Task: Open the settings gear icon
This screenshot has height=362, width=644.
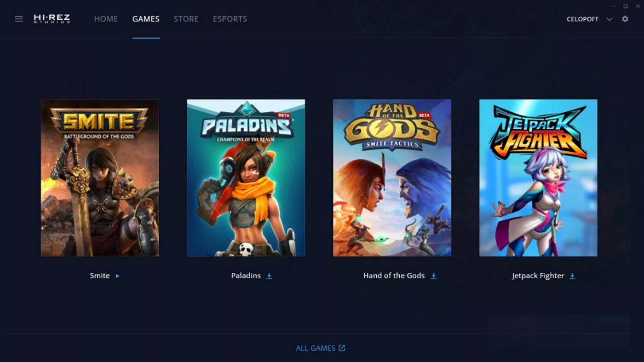Action: (625, 19)
